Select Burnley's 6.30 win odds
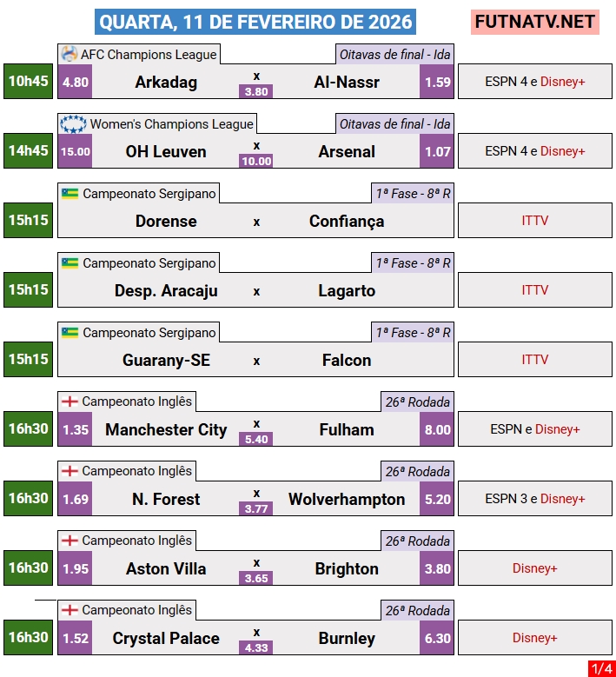 tap(437, 639)
